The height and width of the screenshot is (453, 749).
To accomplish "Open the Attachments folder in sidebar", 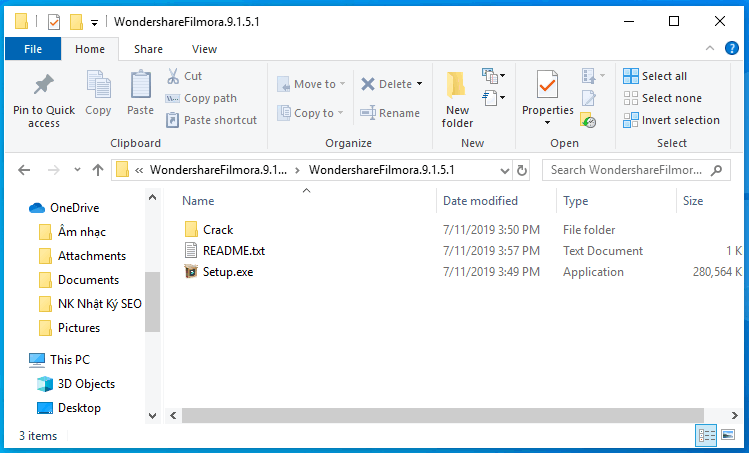I will tap(92, 256).
